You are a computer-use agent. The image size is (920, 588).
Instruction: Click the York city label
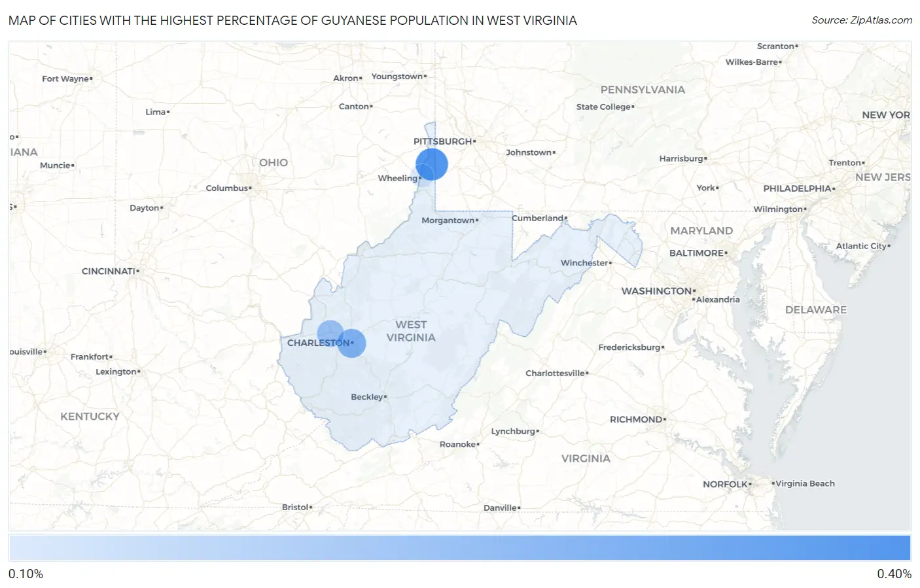coord(706,188)
